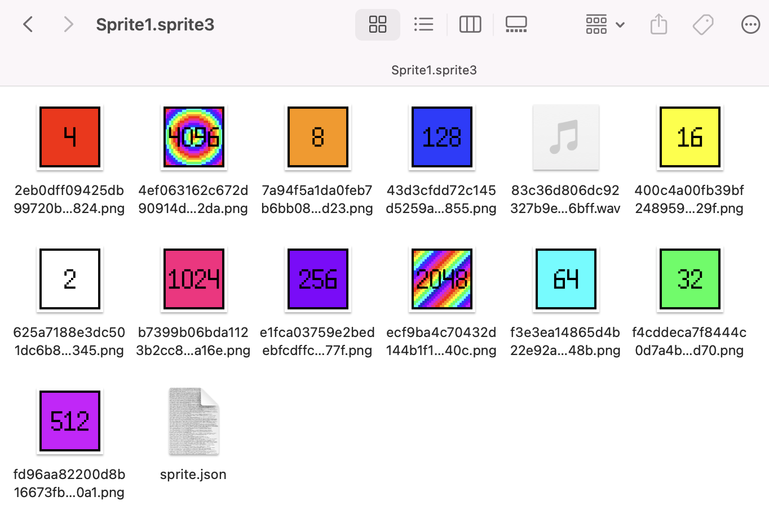
Task: Select the red 4 tile image
Action: coord(70,137)
